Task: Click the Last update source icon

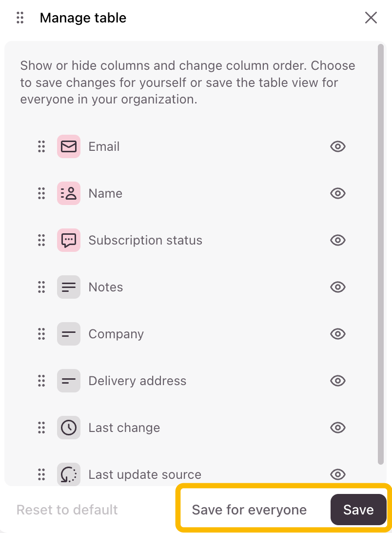Action: pyautogui.click(x=69, y=474)
